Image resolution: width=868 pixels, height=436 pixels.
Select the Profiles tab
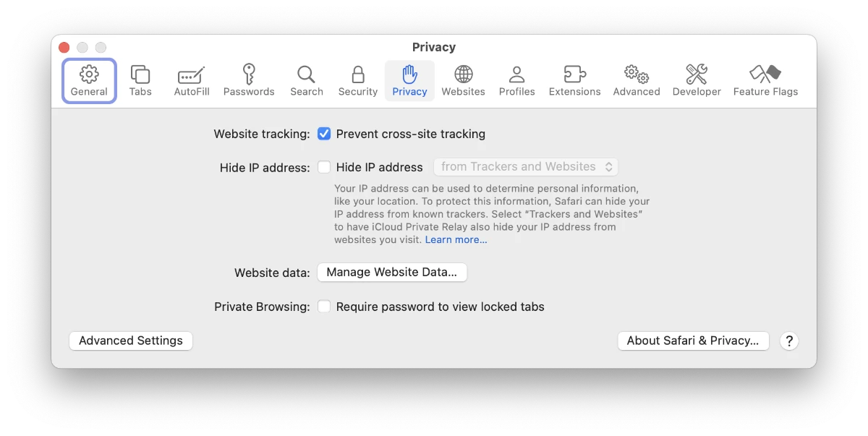tap(516, 80)
